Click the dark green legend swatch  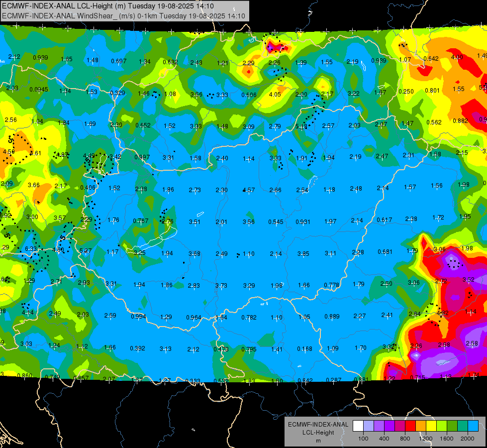(x=452, y=426)
